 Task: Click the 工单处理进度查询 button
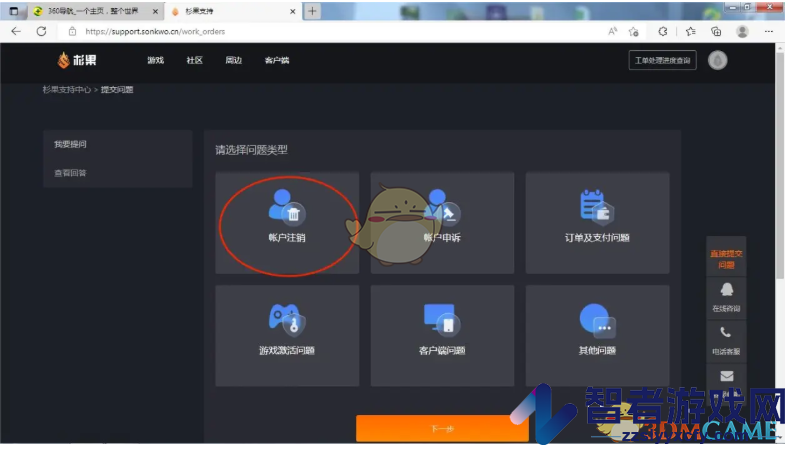[662, 60]
